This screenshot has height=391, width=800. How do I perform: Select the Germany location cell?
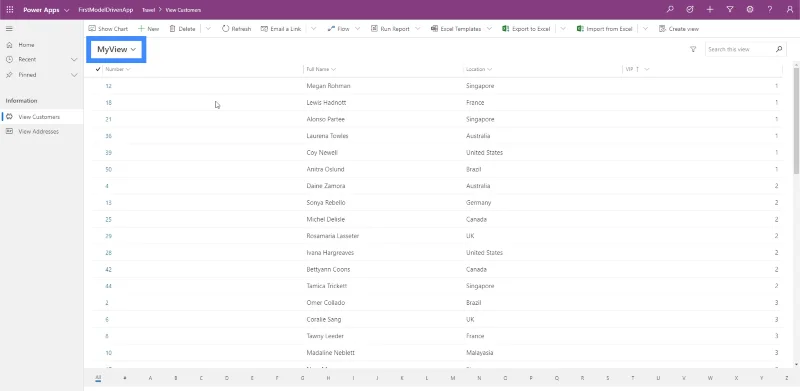(x=478, y=203)
